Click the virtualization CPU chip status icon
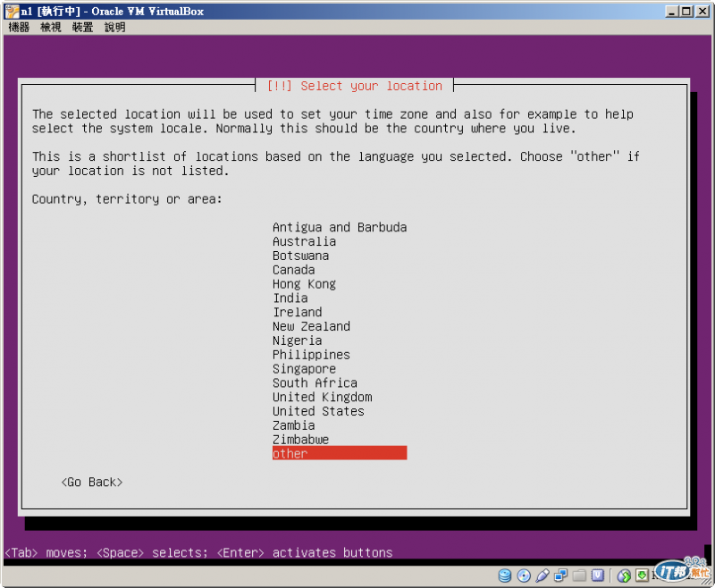 (x=598, y=575)
